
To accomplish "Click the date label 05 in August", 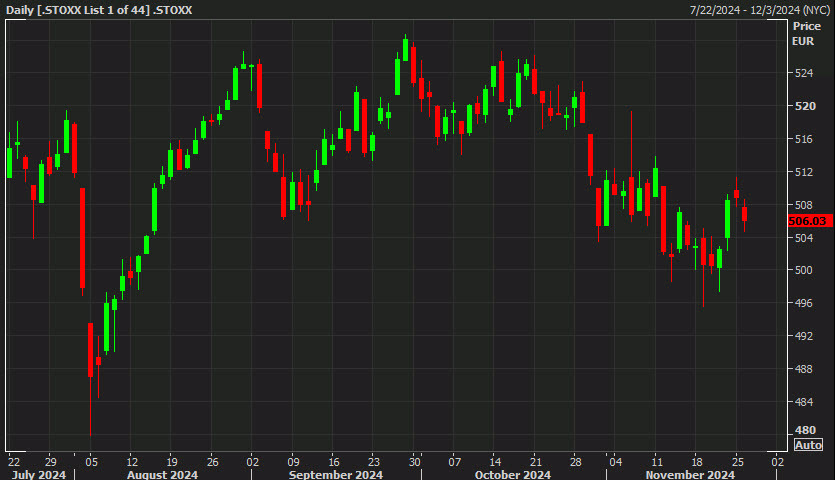I will (x=92, y=462).
